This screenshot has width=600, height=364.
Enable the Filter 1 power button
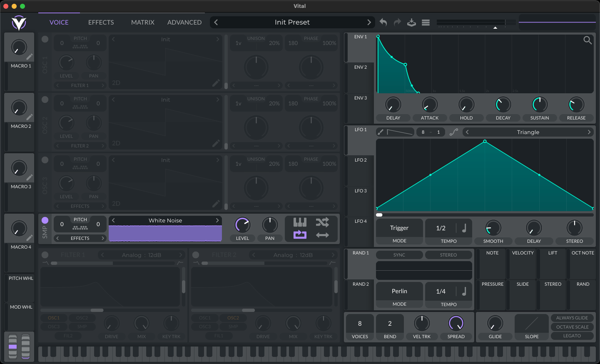45,255
